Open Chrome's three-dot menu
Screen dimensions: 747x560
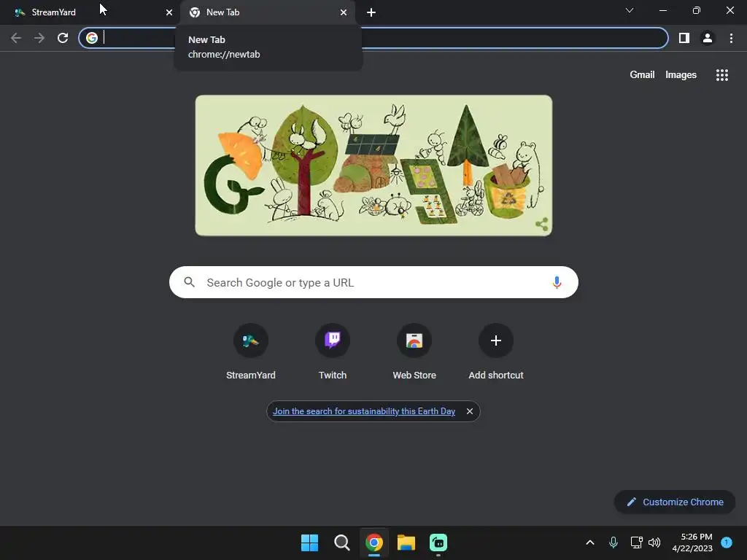[x=731, y=38]
